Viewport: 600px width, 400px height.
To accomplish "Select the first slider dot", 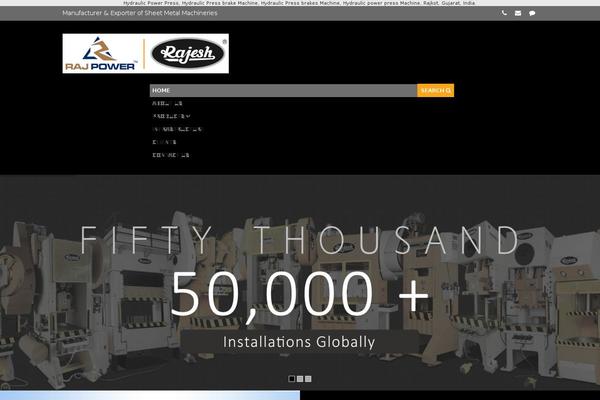I will click(292, 379).
